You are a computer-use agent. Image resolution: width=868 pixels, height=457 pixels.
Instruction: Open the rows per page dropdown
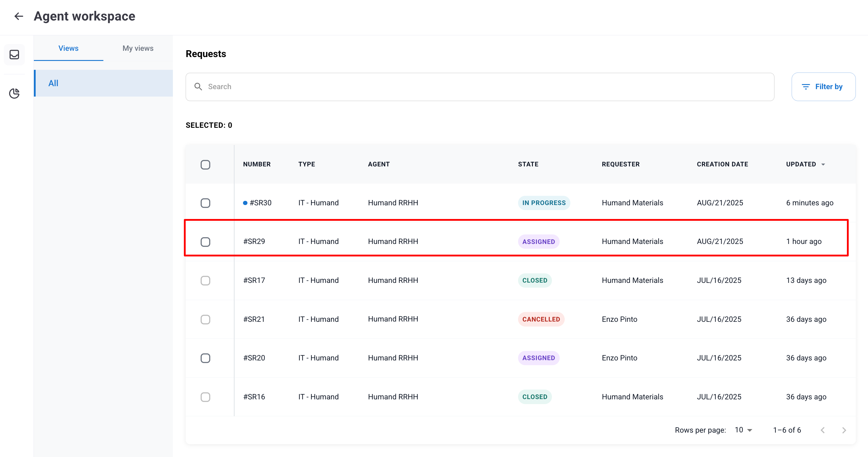(743, 430)
